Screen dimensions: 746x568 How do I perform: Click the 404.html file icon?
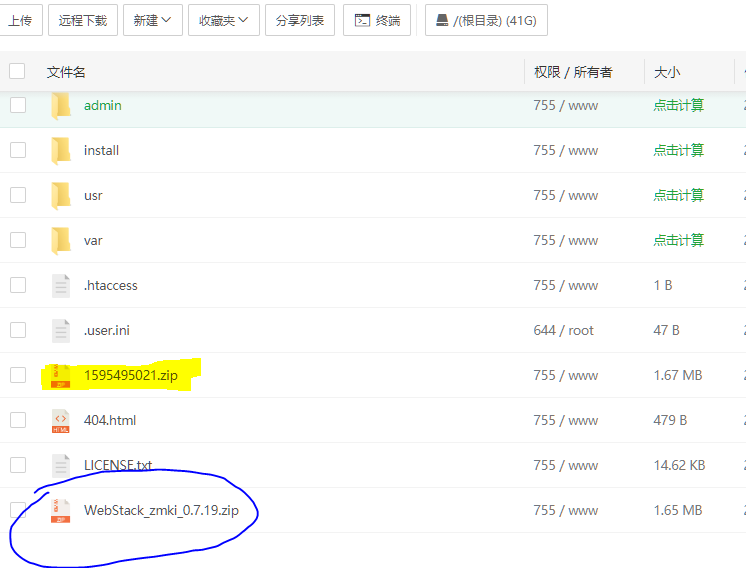click(x=61, y=420)
